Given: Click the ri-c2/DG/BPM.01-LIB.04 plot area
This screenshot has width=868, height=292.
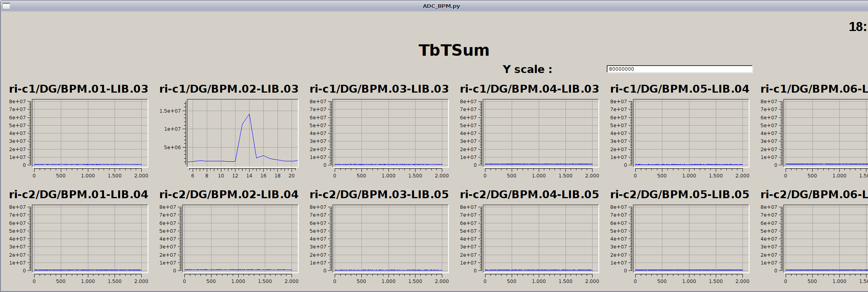Looking at the screenshot, I should pos(90,238).
